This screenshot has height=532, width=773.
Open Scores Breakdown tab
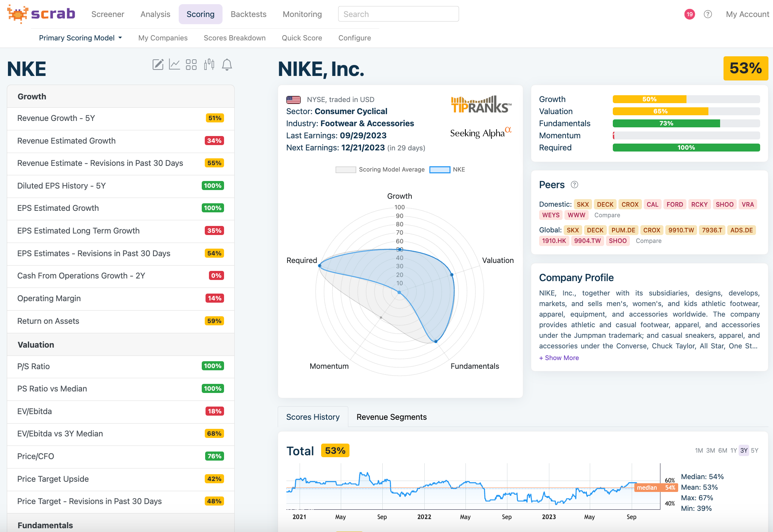click(235, 38)
